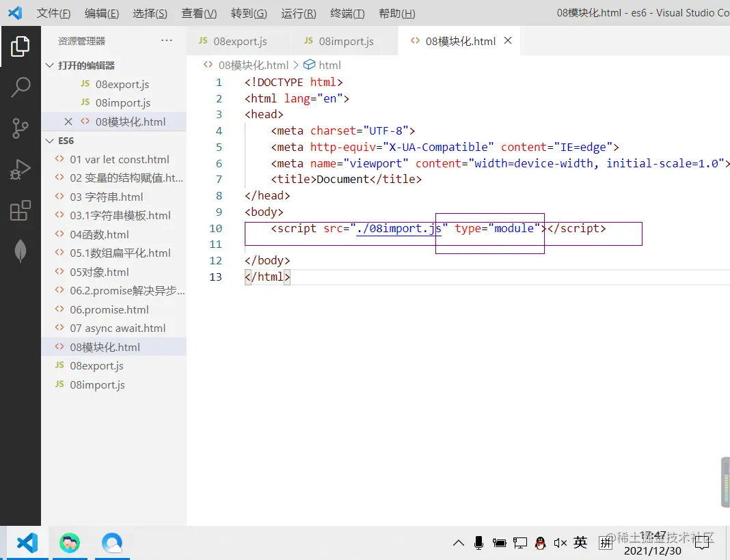This screenshot has height=560, width=730.
Task: Click html symbol in breadcrumb
Action: [322, 65]
